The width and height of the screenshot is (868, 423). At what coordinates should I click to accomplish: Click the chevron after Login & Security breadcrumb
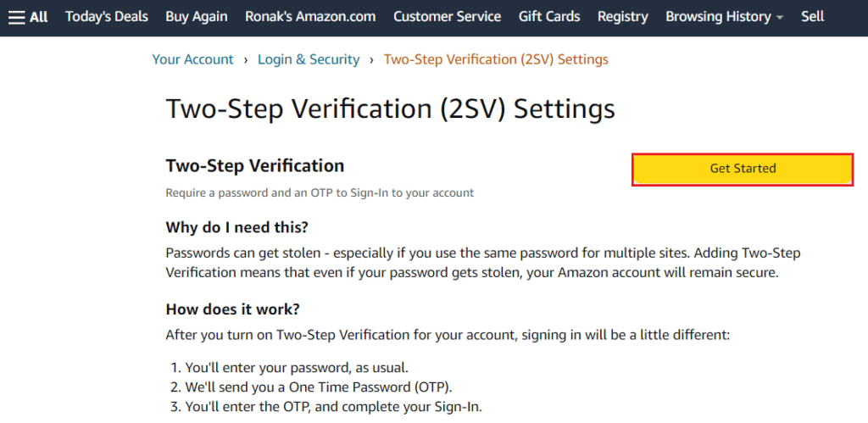372,60
